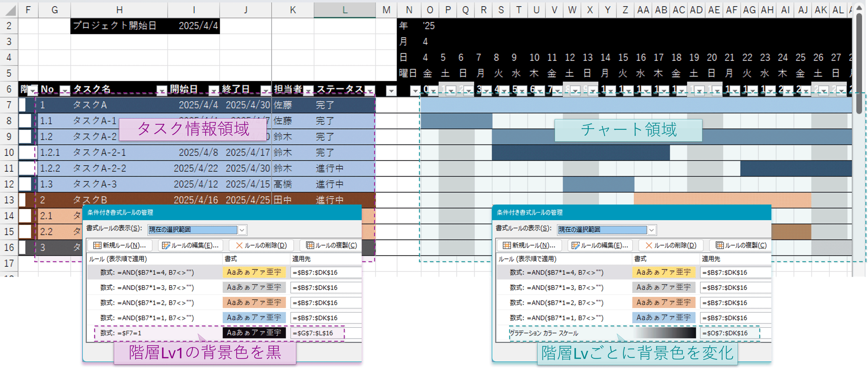Click ルールの削除 button in right dialog
Viewport: 868px width, 377px height.
[670, 245]
